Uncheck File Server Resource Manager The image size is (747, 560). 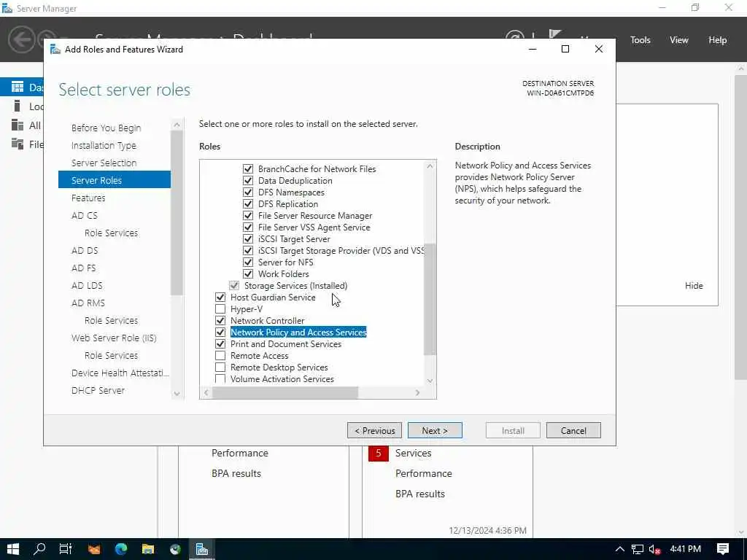248,215
